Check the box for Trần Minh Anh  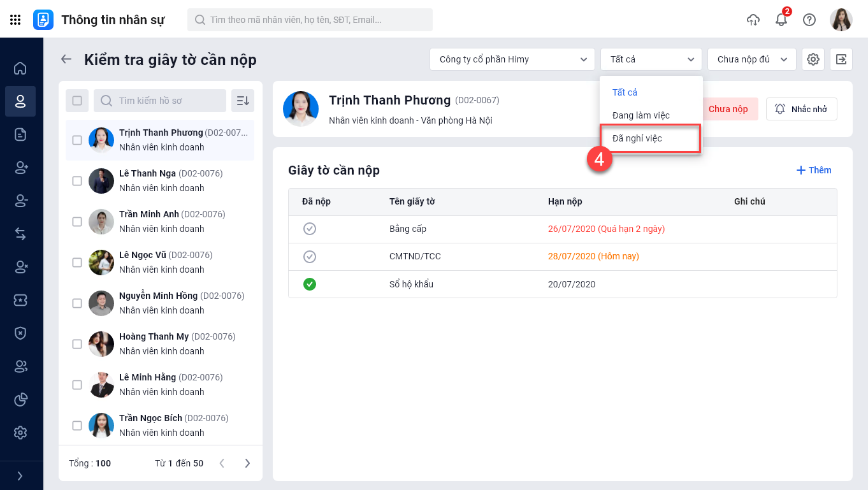coord(77,222)
